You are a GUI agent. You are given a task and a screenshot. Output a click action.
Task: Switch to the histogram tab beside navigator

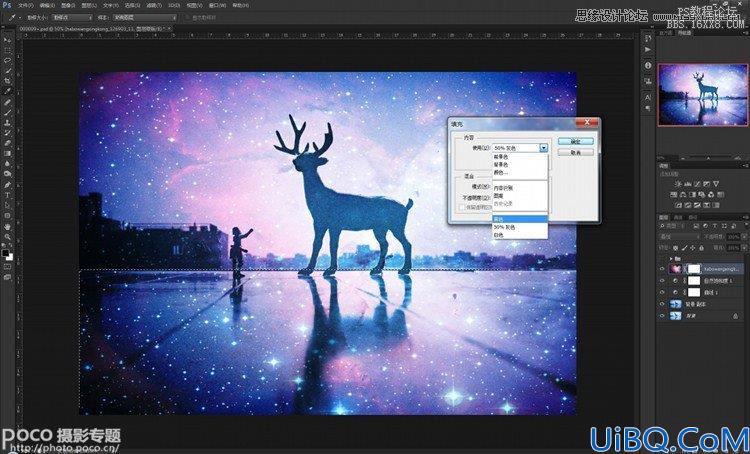[x=666, y=33]
